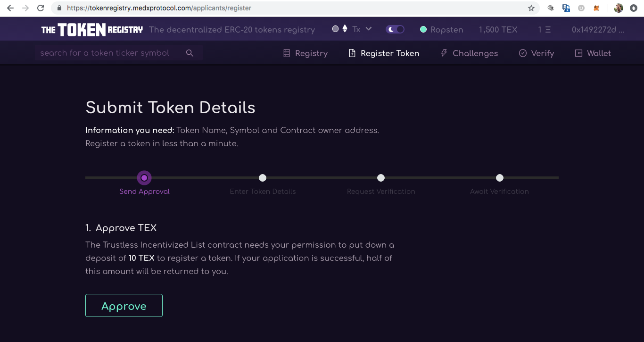Switch to the Verify tab
The height and width of the screenshot is (342, 644).
(x=537, y=53)
